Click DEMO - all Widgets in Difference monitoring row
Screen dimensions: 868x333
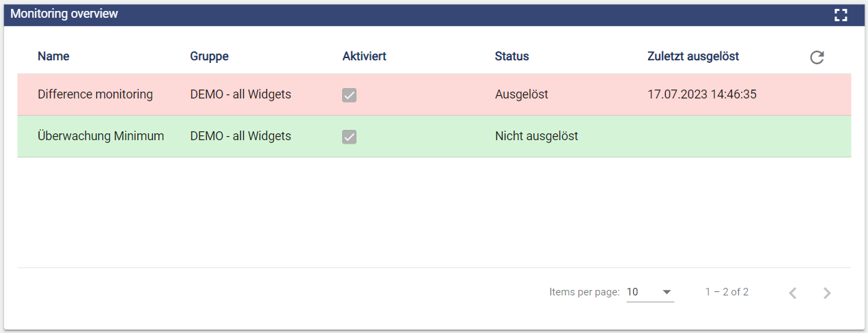[x=240, y=94]
